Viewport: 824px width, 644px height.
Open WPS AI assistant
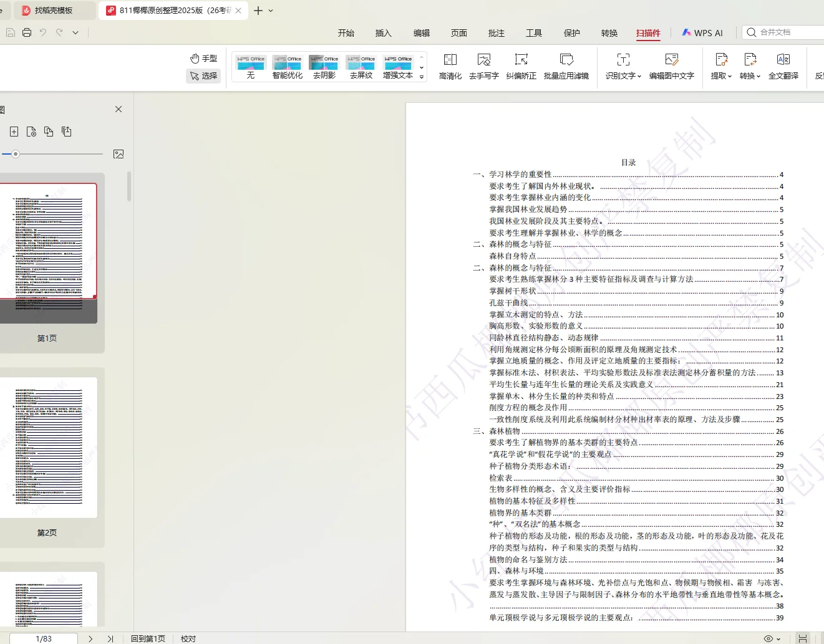pyautogui.click(x=702, y=32)
